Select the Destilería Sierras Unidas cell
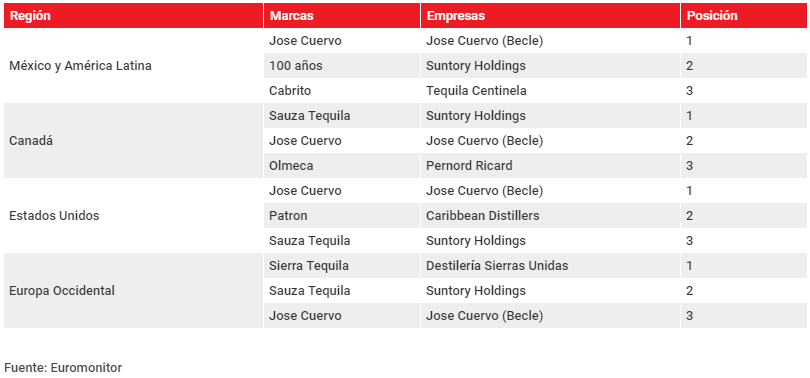This screenshot has height=378, width=810. [550, 265]
